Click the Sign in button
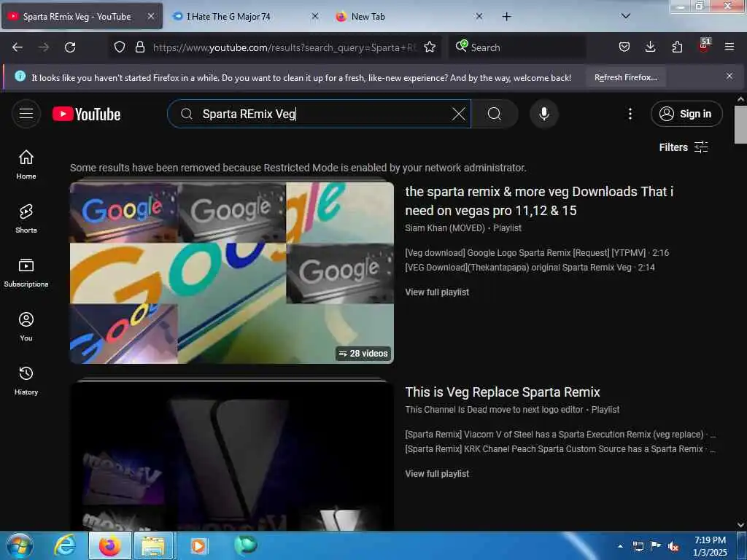The height and width of the screenshot is (560, 747). tap(686, 114)
